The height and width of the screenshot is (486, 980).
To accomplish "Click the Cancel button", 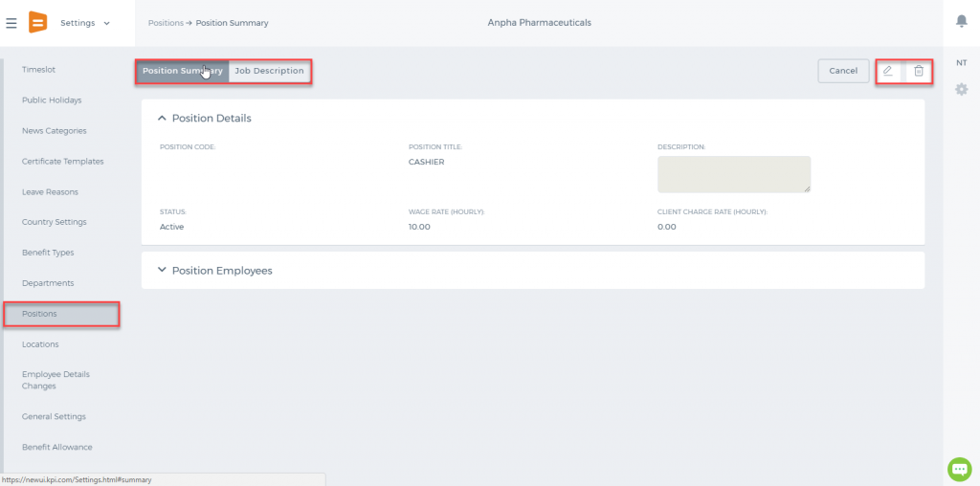I will point(843,71).
